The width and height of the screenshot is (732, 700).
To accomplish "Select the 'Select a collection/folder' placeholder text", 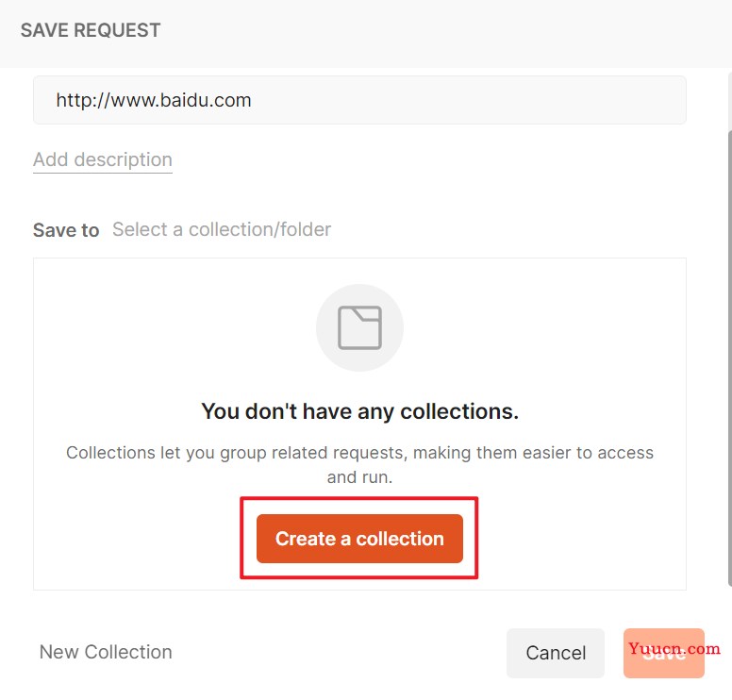I will pyautogui.click(x=222, y=230).
